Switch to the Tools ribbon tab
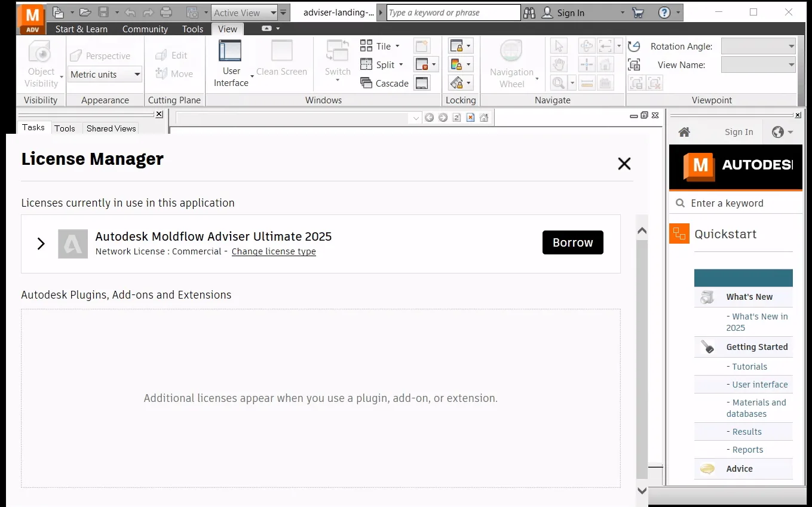 pos(193,29)
